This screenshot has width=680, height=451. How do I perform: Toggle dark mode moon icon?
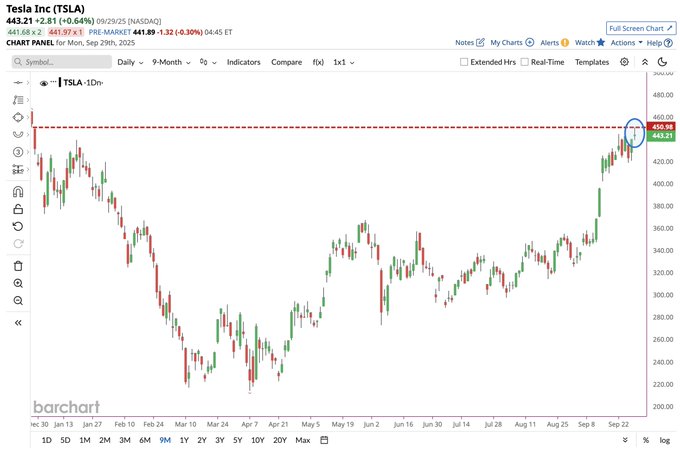point(662,62)
